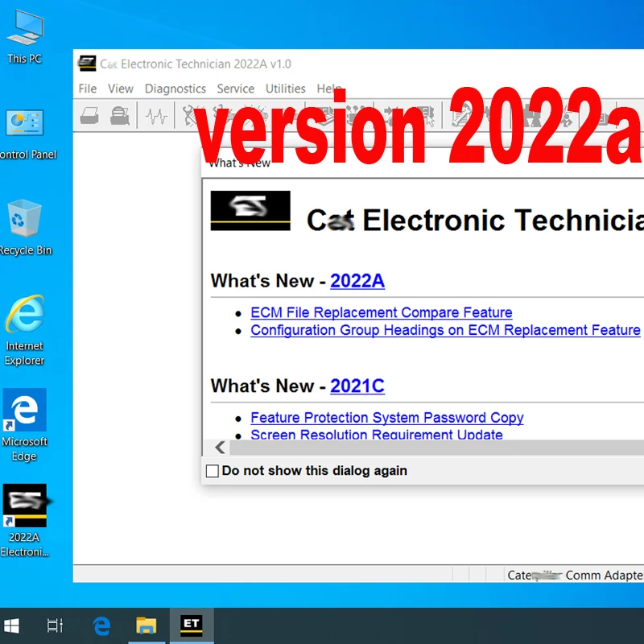Click the ET icon in the title bar

(87, 64)
